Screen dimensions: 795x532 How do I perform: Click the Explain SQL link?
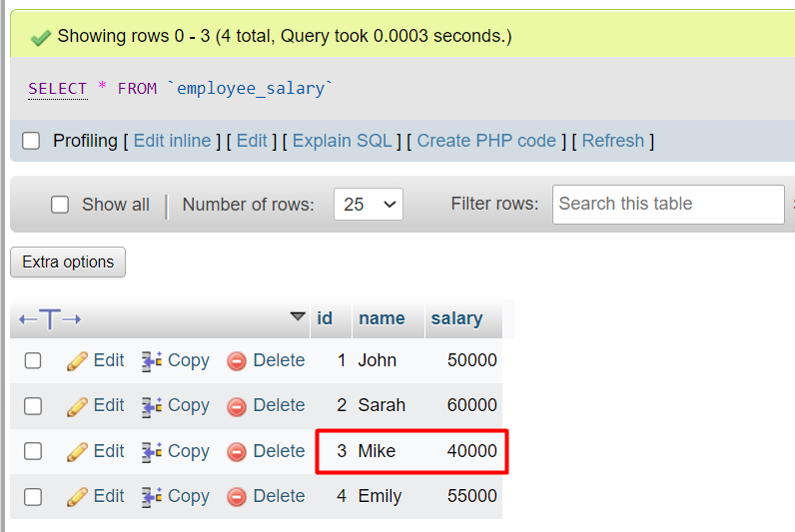pyautogui.click(x=344, y=141)
